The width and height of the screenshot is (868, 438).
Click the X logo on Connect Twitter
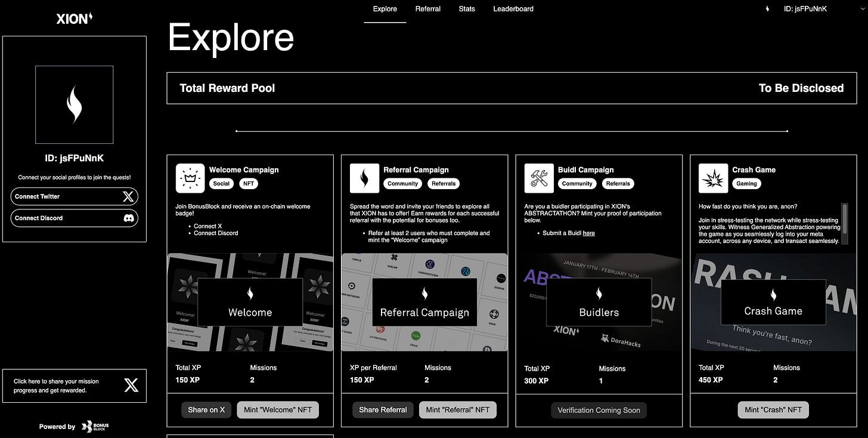tap(128, 196)
